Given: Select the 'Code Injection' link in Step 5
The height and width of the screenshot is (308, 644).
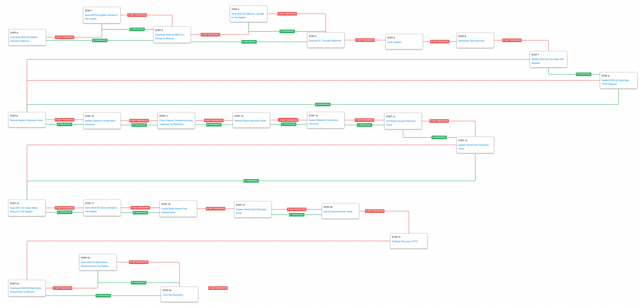Looking at the screenshot, I should pos(394,42).
